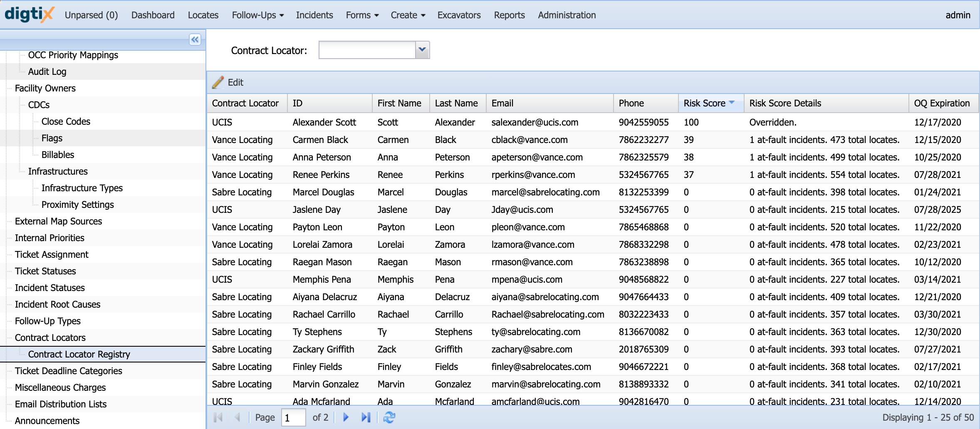Image resolution: width=980 pixels, height=429 pixels.
Task: Select Contract Locator Registry tree item
Action: (79, 354)
